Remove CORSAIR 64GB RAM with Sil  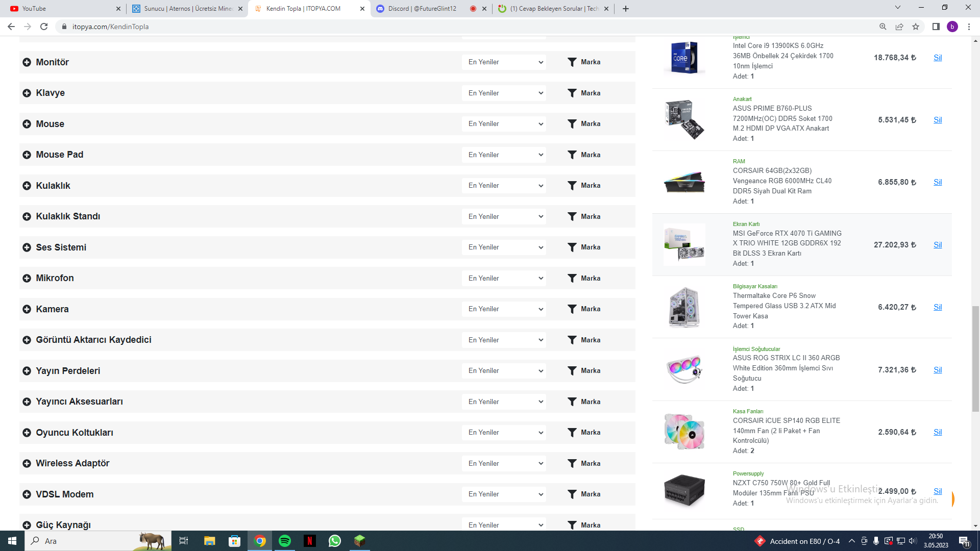938,182
